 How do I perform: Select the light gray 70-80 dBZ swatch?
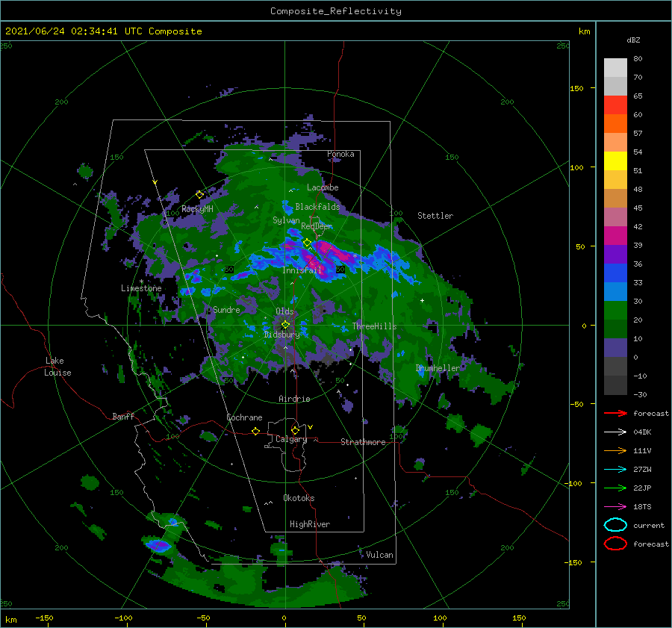[615, 68]
